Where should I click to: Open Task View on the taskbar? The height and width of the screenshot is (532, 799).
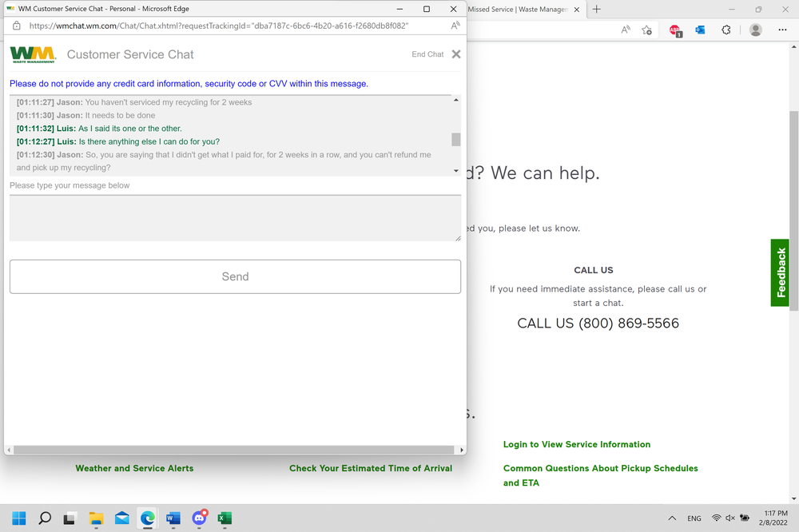pyautogui.click(x=70, y=518)
